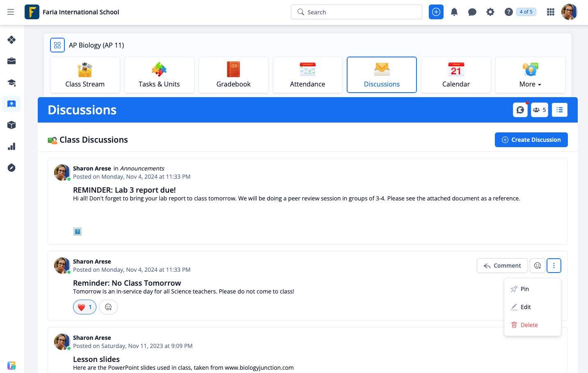The image size is (588, 373).
Task: Switch to list view icon in Discussions header
Action: coord(560,110)
